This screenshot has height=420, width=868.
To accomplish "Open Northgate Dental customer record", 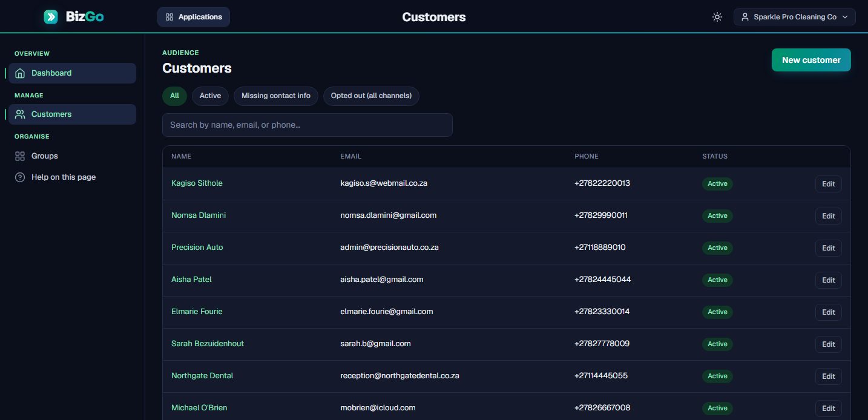I will (x=202, y=376).
